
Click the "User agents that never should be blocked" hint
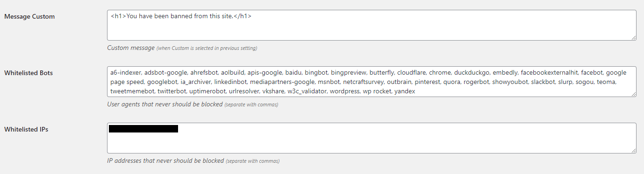click(x=165, y=104)
